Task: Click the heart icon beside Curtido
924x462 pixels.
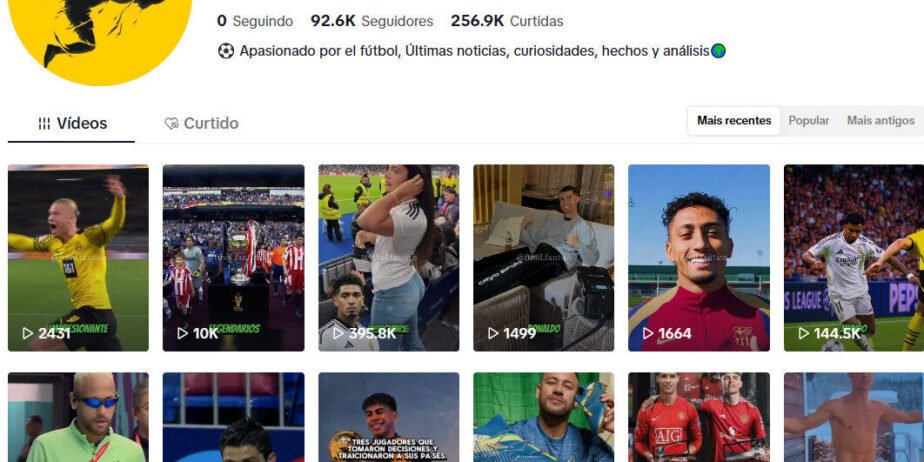Action: coord(171,123)
